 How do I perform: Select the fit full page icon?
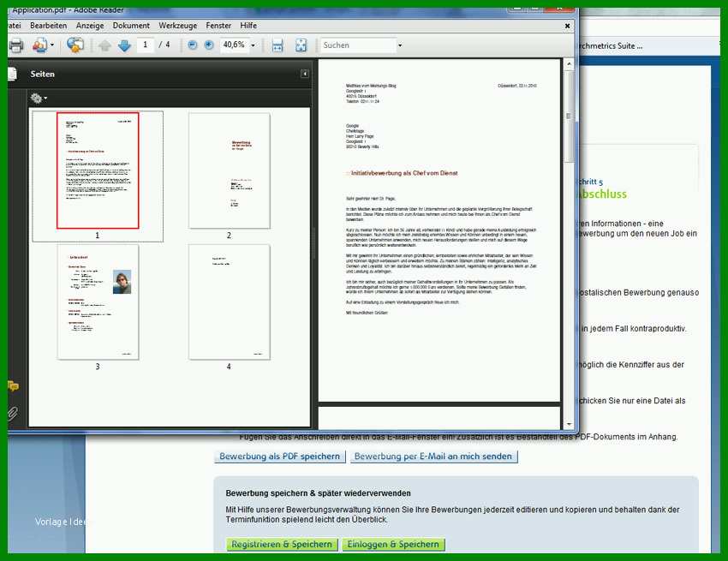pyautogui.click(x=301, y=45)
